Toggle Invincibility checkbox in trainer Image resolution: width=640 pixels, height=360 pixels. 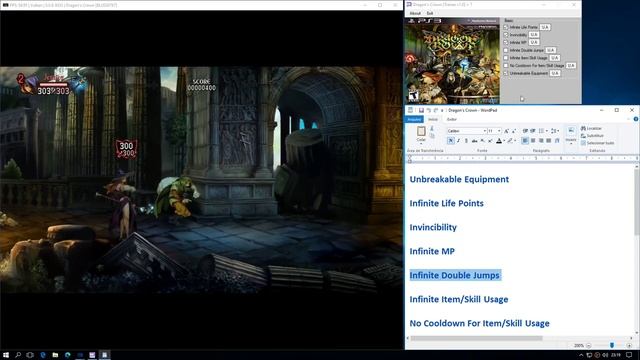[x=506, y=35]
